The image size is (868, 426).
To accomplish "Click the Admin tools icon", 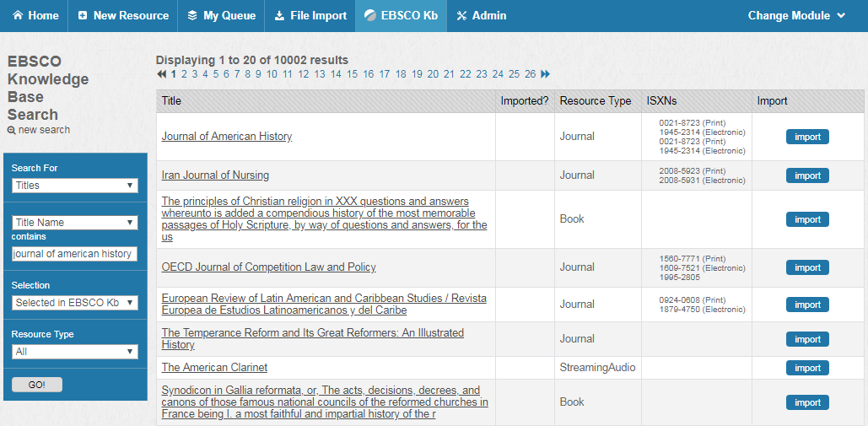I will point(461,16).
